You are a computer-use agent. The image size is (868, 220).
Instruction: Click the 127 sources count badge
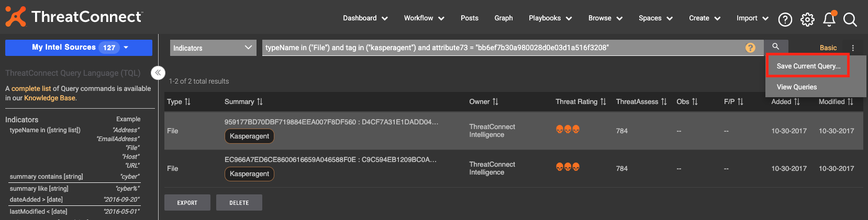[x=109, y=48]
